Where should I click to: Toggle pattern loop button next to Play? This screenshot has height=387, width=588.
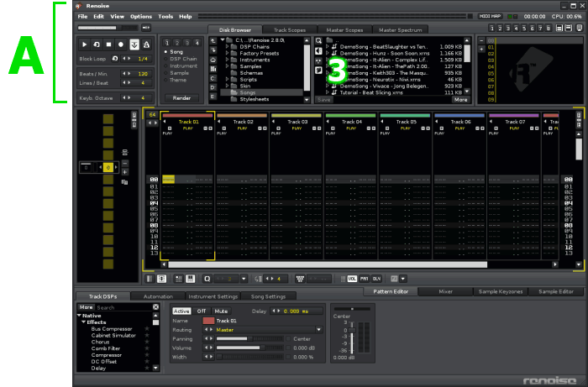coord(97,44)
